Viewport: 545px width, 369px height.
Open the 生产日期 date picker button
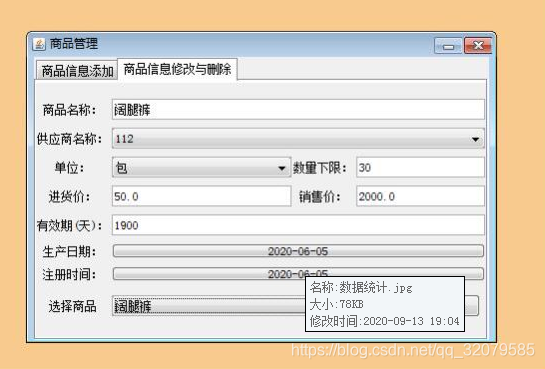click(298, 251)
